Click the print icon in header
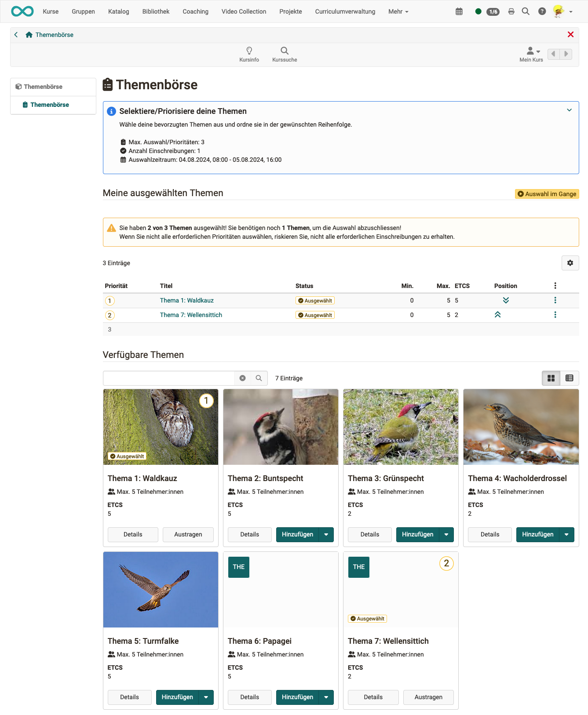 (x=511, y=11)
